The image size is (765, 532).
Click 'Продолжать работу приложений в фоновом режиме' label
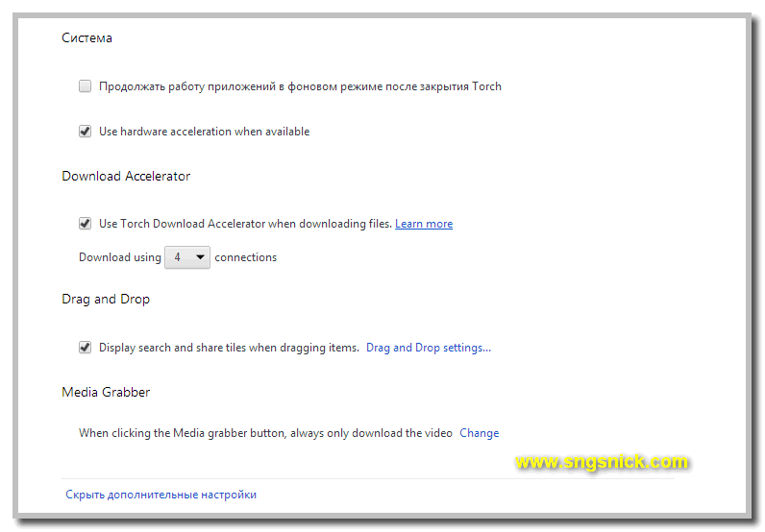point(300,86)
